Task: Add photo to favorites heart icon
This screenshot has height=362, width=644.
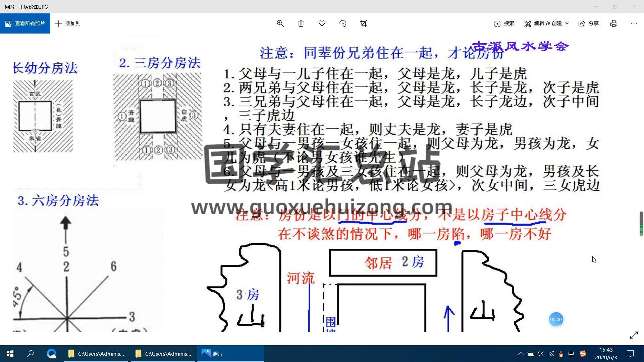Action: click(x=322, y=23)
